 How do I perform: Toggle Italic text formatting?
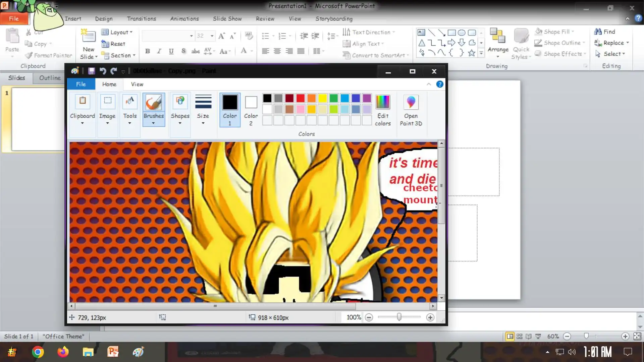pyautogui.click(x=159, y=51)
